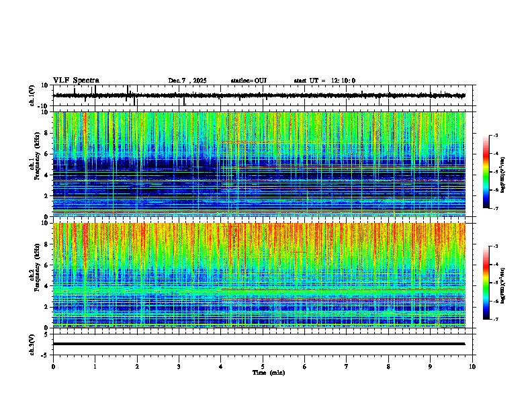532x411 pixels.
Task: Click the ch.1 time-series waveform trace
Action: (259, 95)
